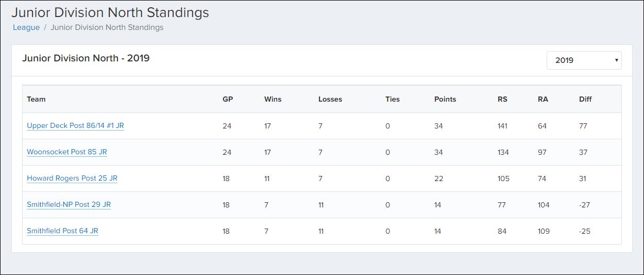
Task: Click the Junior Division North - 2019 heading
Action: 86,58
